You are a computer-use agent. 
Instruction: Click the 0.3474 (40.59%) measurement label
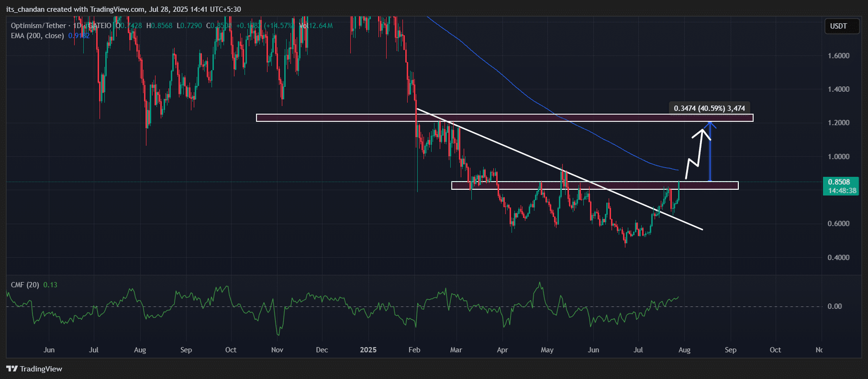tap(709, 108)
